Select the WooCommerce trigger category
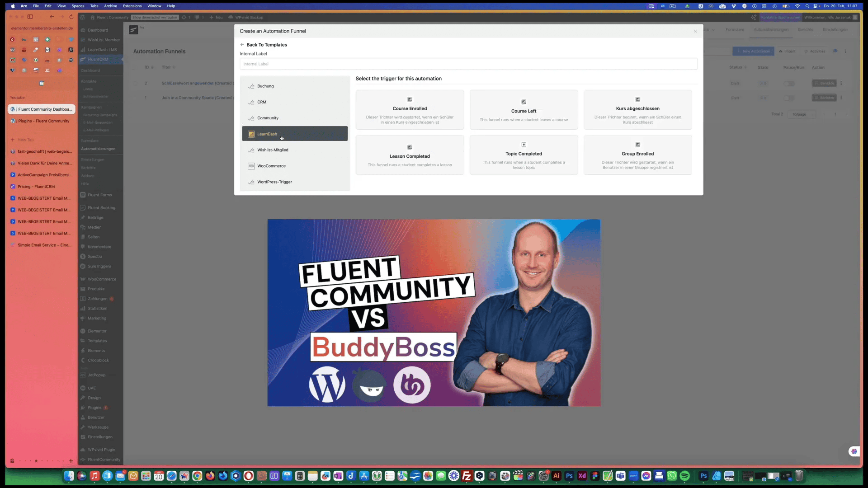The width and height of the screenshot is (868, 488). [x=295, y=166]
